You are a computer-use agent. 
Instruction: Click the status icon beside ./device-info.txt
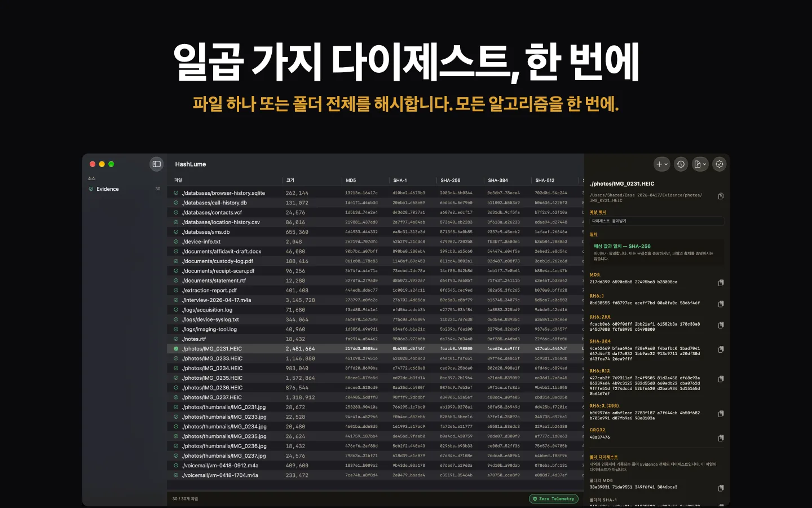point(176,242)
